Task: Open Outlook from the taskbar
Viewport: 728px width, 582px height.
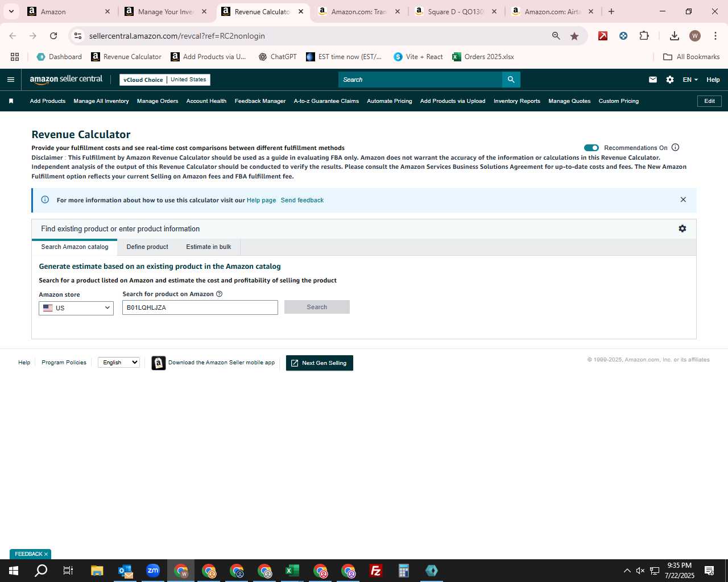Action: pyautogui.click(x=125, y=571)
